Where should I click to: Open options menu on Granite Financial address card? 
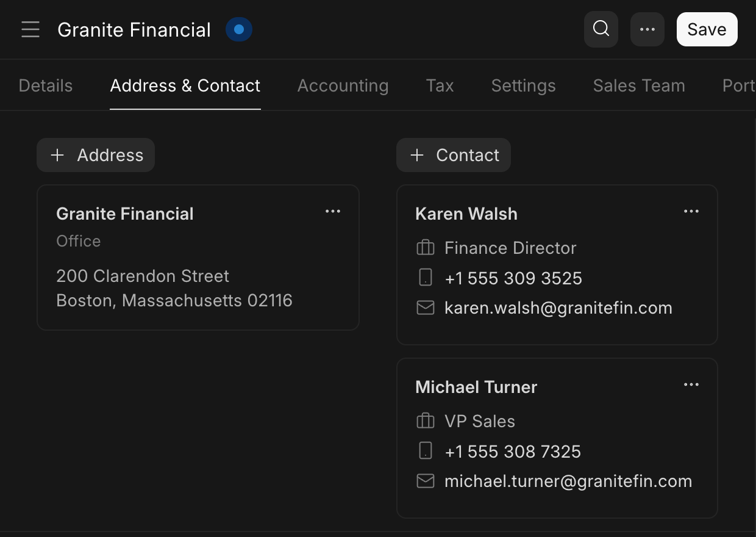333,212
